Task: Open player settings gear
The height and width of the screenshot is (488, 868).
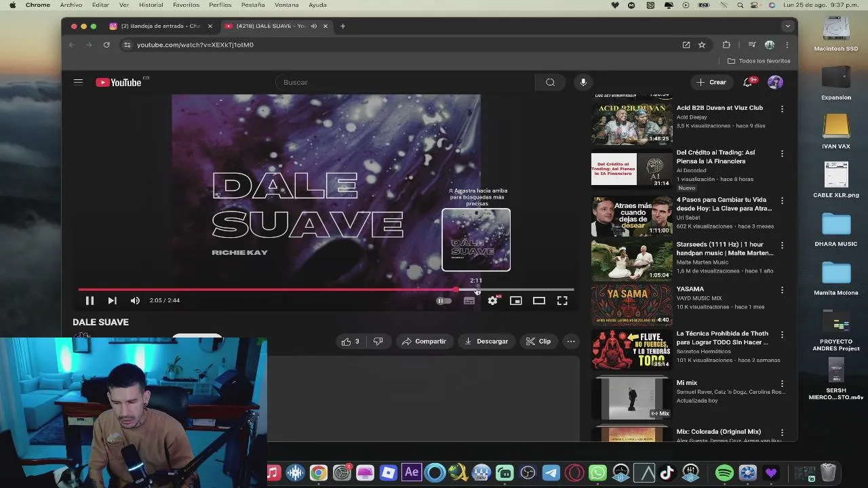Action: pyautogui.click(x=493, y=300)
